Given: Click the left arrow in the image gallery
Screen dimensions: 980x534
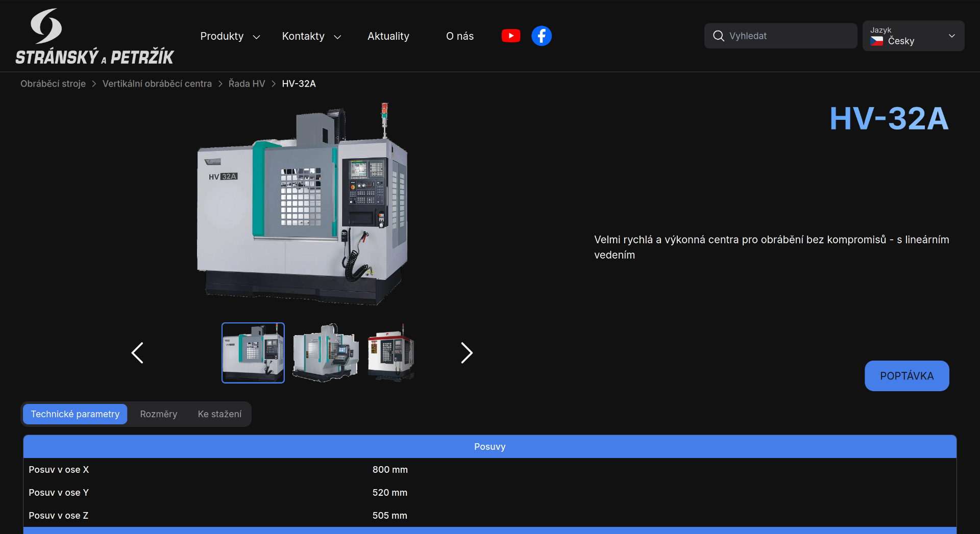Looking at the screenshot, I should click(x=137, y=352).
